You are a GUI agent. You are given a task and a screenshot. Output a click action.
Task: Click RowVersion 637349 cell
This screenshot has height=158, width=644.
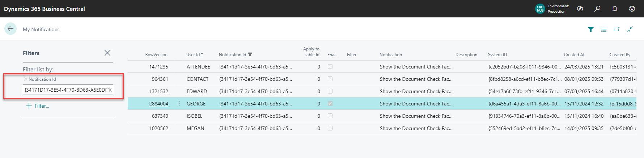pos(160,116)
